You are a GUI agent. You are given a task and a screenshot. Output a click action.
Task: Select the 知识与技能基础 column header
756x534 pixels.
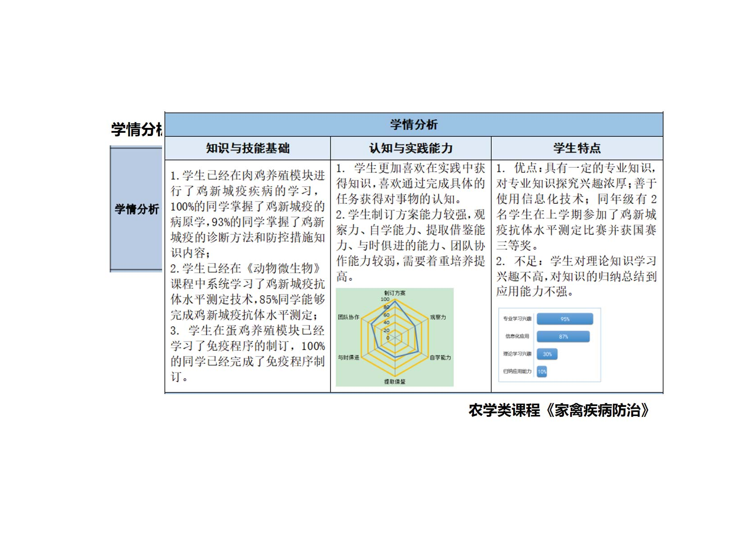(247, 148)
